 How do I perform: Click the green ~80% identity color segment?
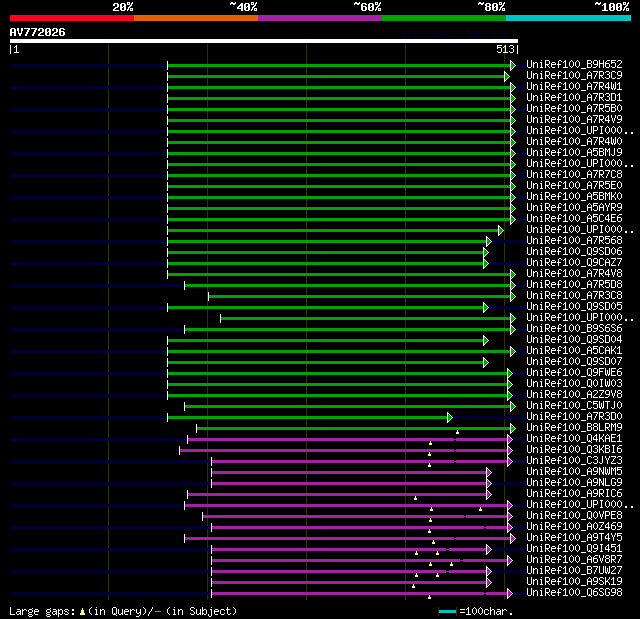point(444,18)
